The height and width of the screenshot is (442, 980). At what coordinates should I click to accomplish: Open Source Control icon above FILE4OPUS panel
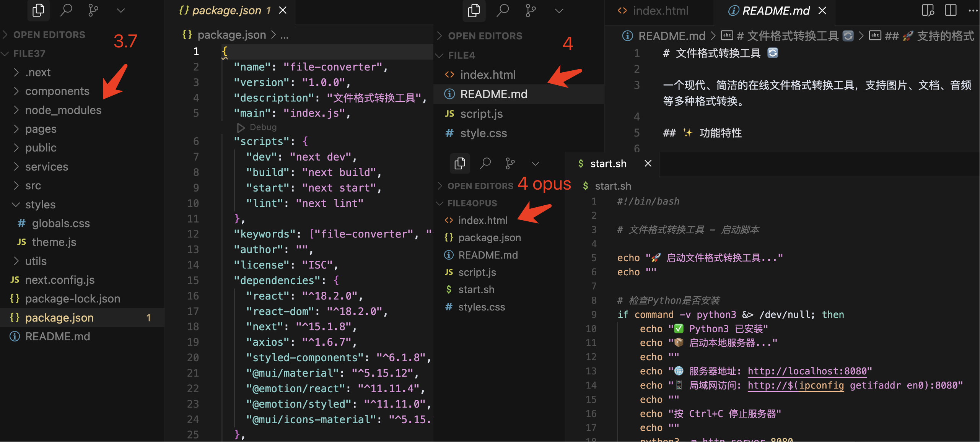point(510,164)
